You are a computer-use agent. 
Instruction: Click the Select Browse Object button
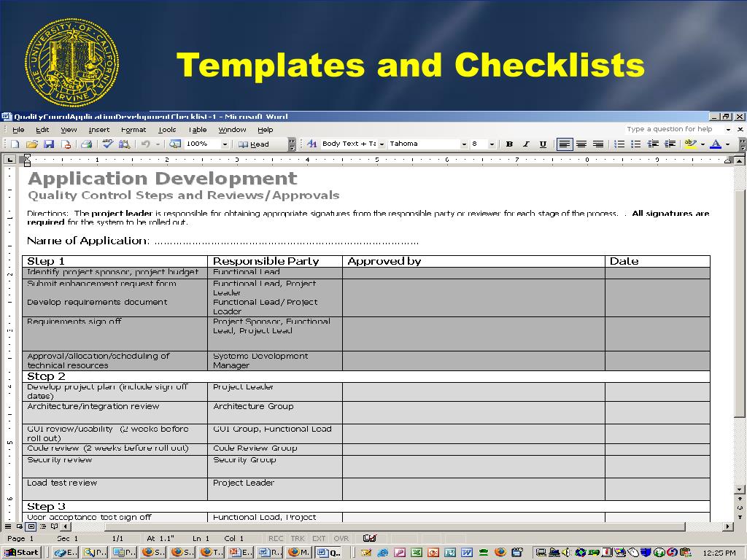click(740, 507)
